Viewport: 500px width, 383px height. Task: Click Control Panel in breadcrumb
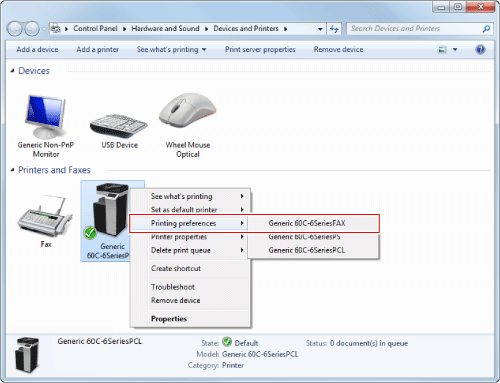(x=95, y=29)
